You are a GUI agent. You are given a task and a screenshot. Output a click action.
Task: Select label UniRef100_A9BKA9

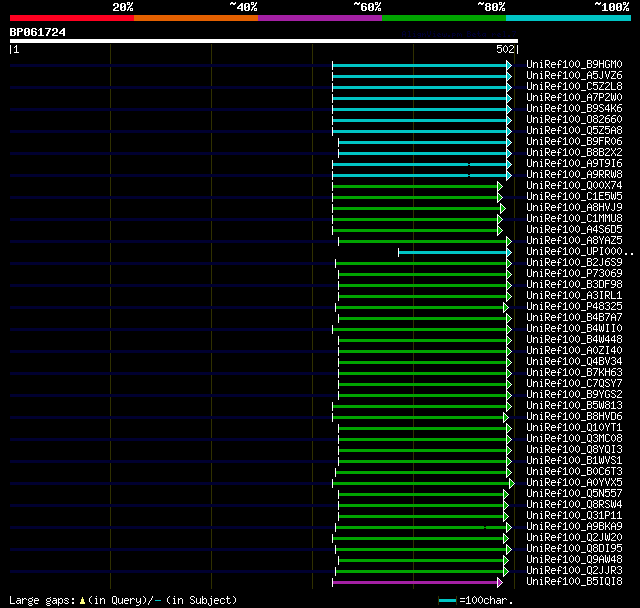click(574, 527)
